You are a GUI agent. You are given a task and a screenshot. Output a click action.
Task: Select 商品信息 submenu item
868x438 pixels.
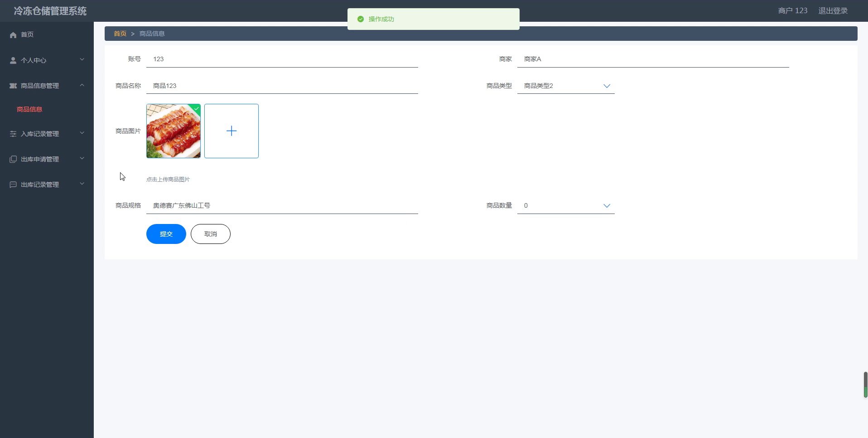[x=29, y=109]
